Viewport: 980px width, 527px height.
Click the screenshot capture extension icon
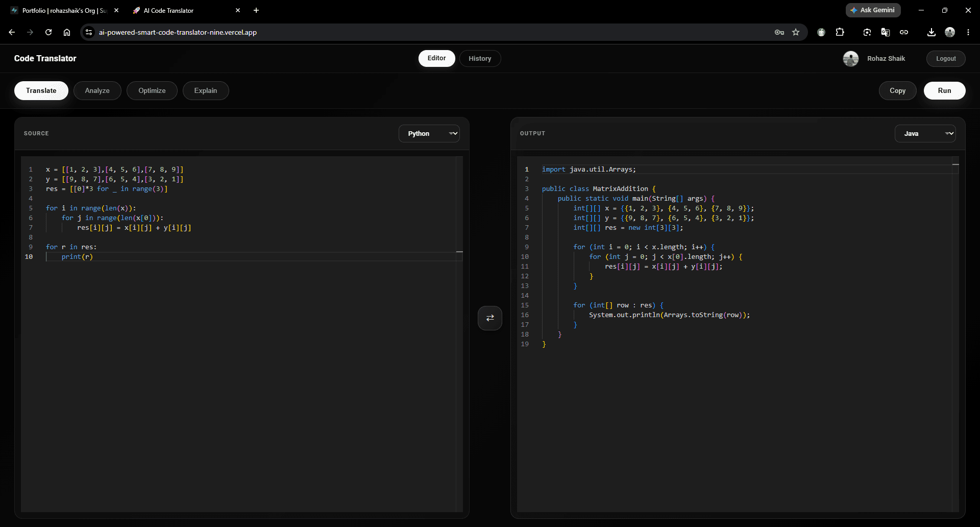point(867,32)
